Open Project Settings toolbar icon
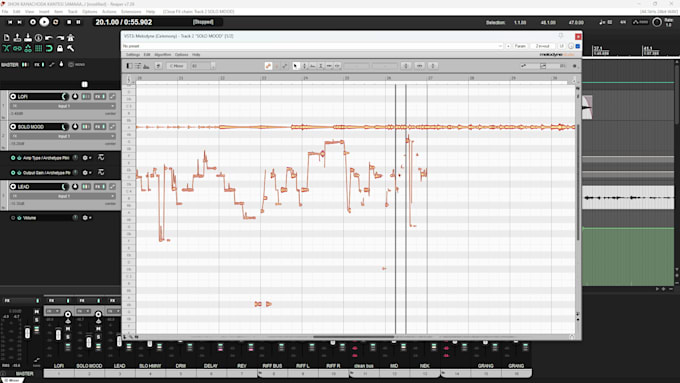The width and height of the screenshot is (680, 383). [39, 38]
